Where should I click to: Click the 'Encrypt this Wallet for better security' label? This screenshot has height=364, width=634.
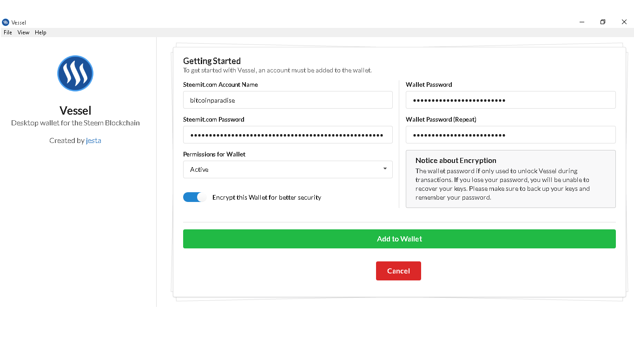267,197
